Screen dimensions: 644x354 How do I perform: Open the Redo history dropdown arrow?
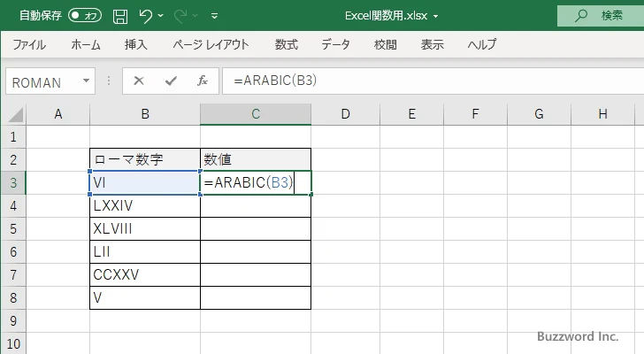coord(195,16)
